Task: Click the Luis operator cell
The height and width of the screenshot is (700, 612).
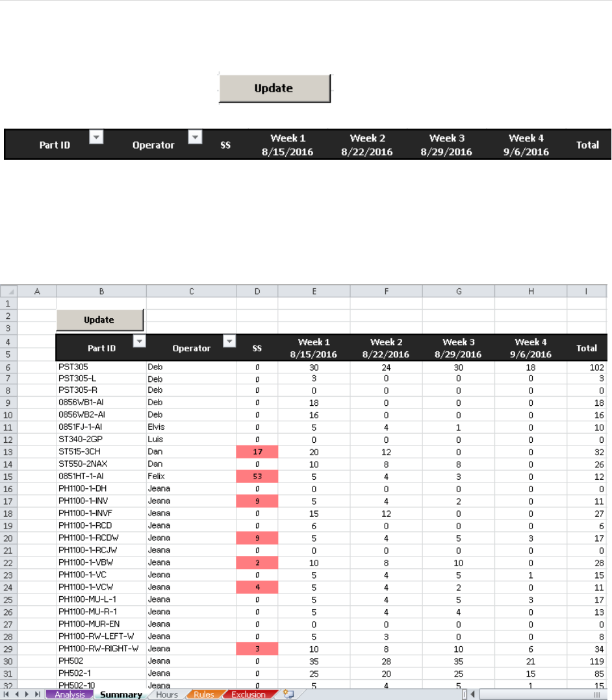Action: click(191, 439)
